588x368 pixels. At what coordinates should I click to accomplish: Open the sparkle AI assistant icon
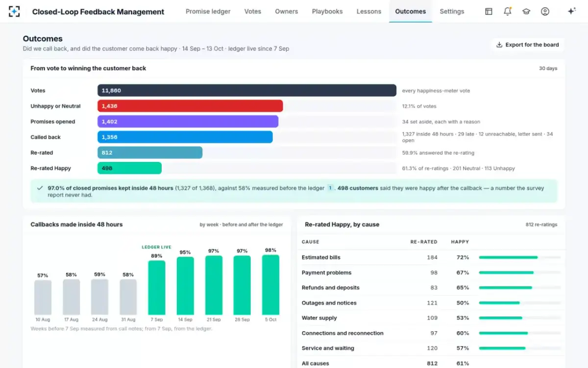[571, 11]
